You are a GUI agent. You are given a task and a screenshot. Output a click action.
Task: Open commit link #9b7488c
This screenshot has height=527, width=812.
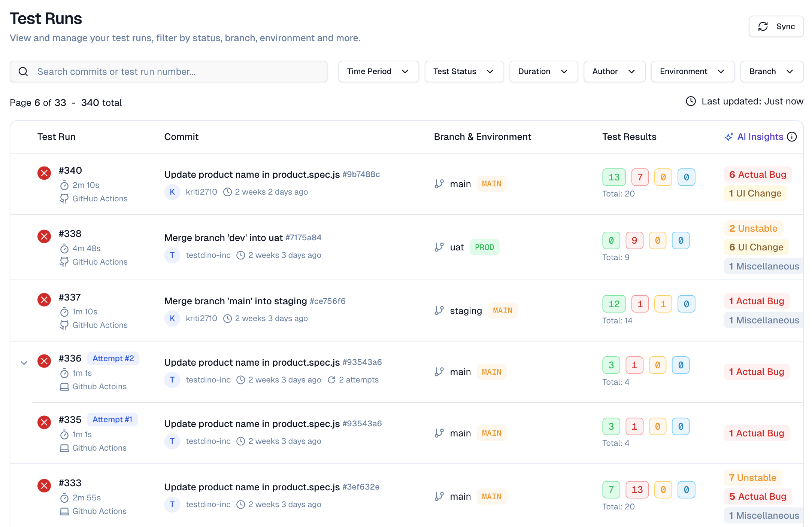(361, 174)
